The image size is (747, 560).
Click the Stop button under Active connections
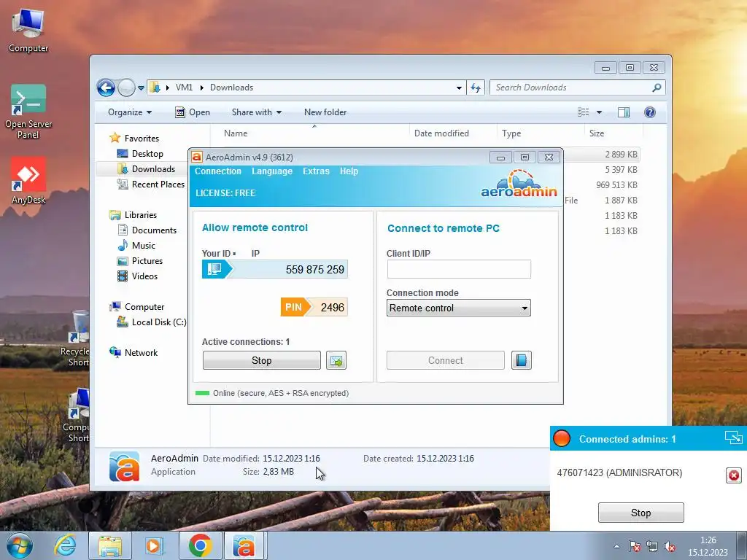click(x=262, y=360)
